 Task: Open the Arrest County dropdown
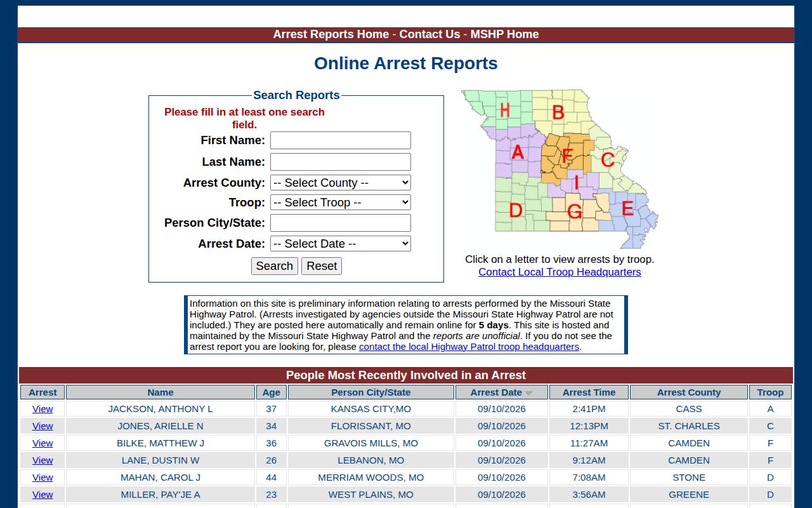pos(341,183)
